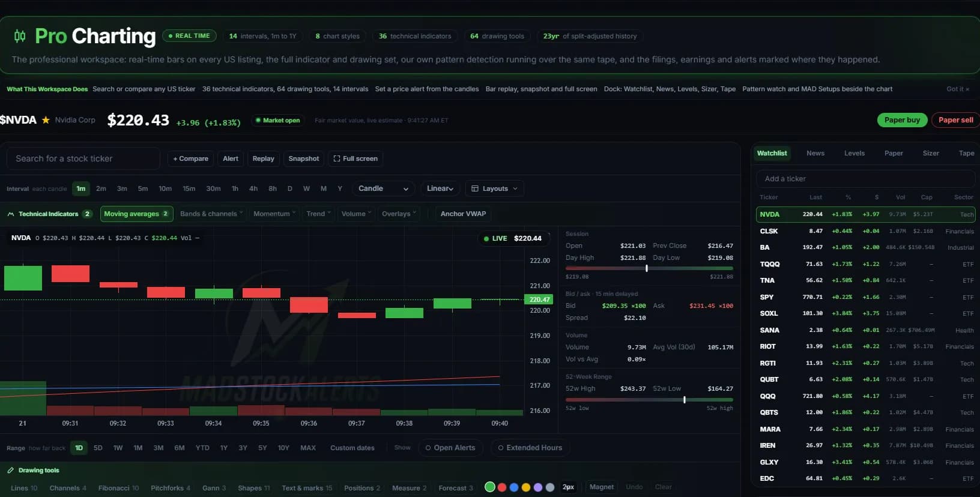
Task: Choose the daily D interval
Action: 290,188
